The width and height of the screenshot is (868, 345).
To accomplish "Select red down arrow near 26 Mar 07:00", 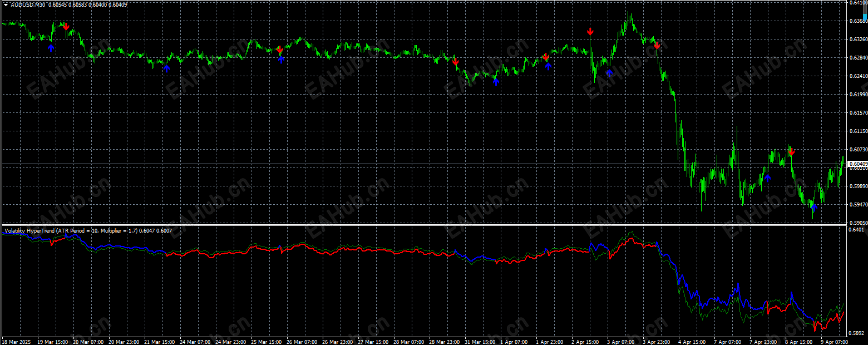I will pos(280,50).
